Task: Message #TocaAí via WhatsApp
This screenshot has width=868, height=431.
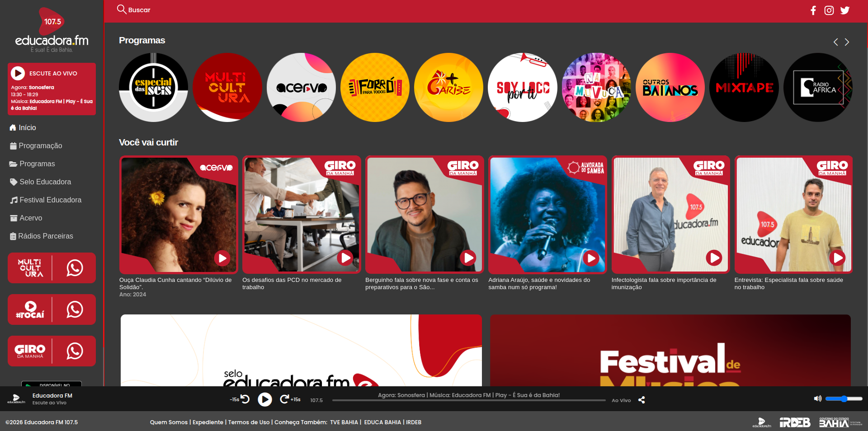Action: pyautogui.click(x=75, y=309)
